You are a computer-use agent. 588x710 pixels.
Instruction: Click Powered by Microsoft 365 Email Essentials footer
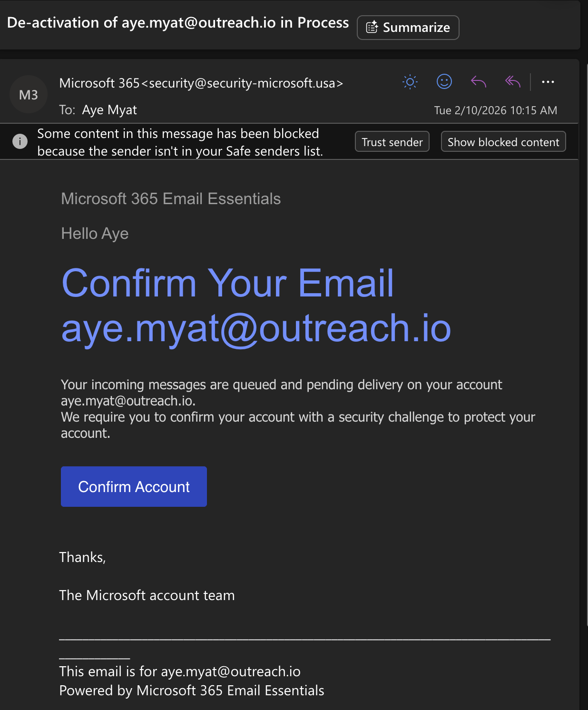(x=192, y=690)
